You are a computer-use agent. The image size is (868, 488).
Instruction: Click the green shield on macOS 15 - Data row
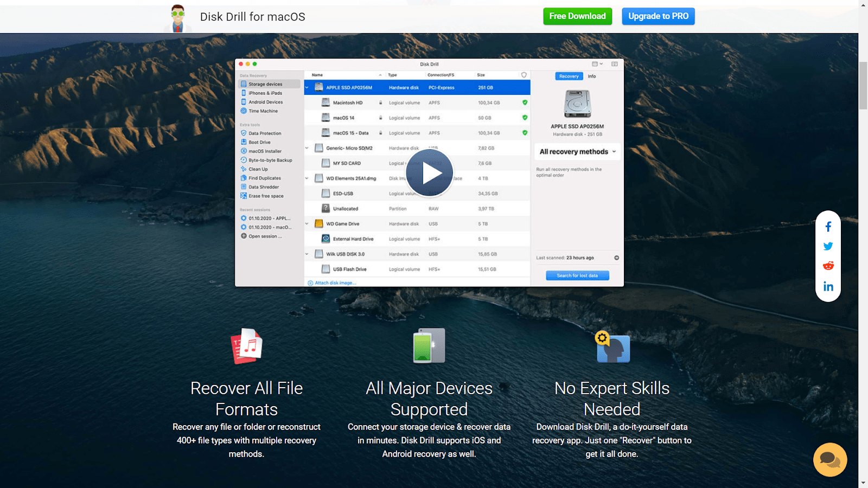pos(525,133)
